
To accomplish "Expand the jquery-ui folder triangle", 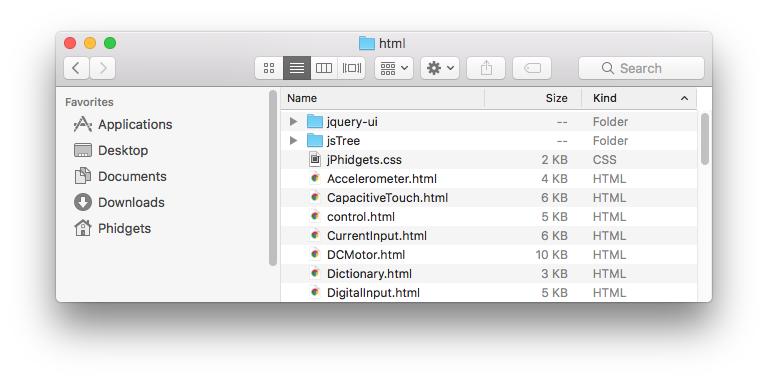I will (x=293, y=121).
